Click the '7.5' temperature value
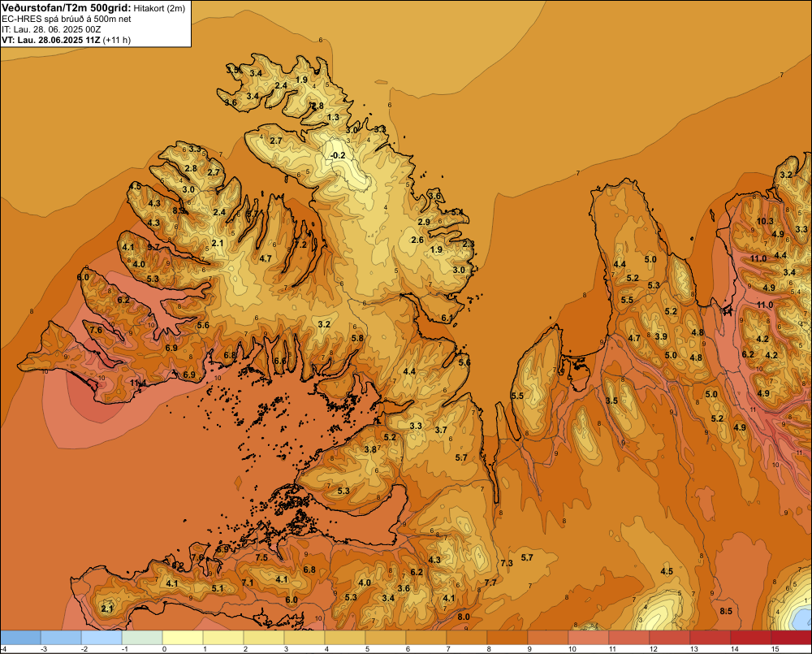Viewport: 812px width, 654px height. (x=261, y=557)
